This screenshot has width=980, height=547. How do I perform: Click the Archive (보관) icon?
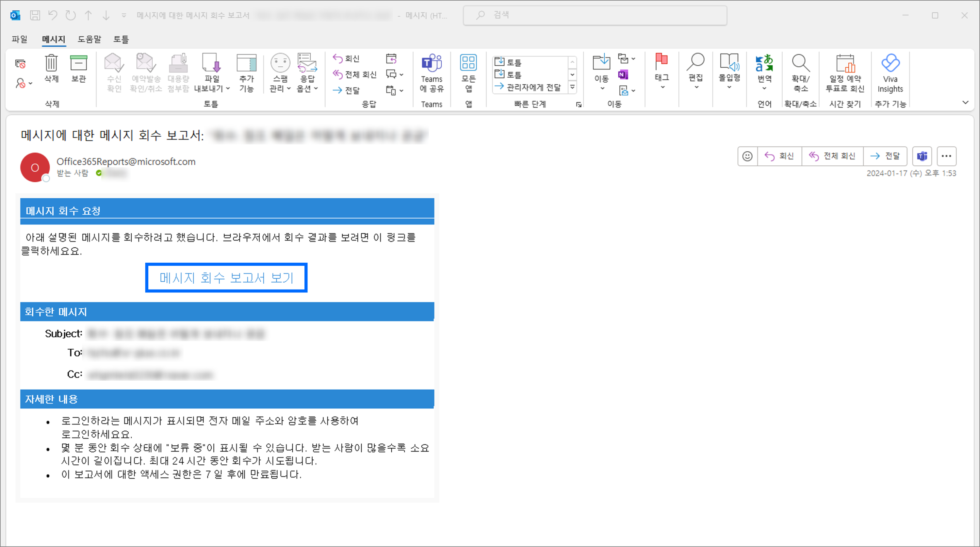coord(78,63)
